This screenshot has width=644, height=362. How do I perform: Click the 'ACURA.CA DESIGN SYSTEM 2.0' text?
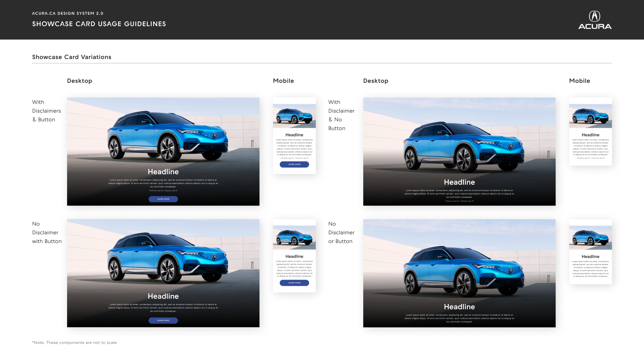(68, 13)
